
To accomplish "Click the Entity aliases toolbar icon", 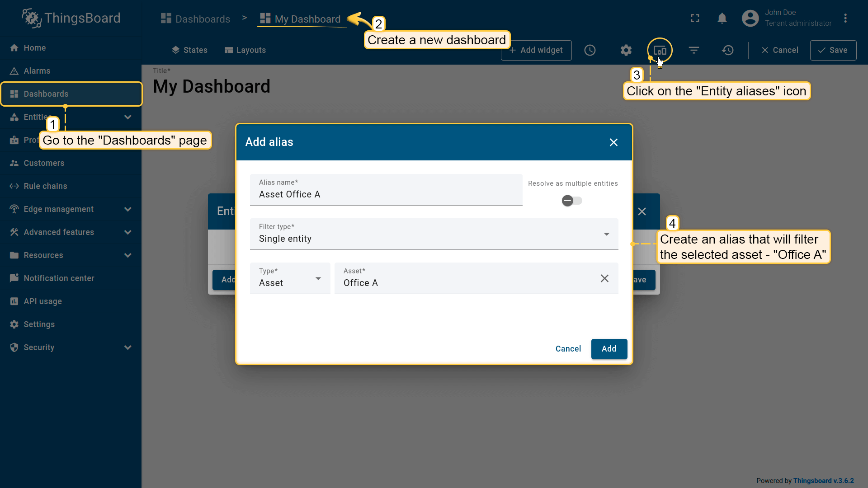I will click(x=660, y=50).
